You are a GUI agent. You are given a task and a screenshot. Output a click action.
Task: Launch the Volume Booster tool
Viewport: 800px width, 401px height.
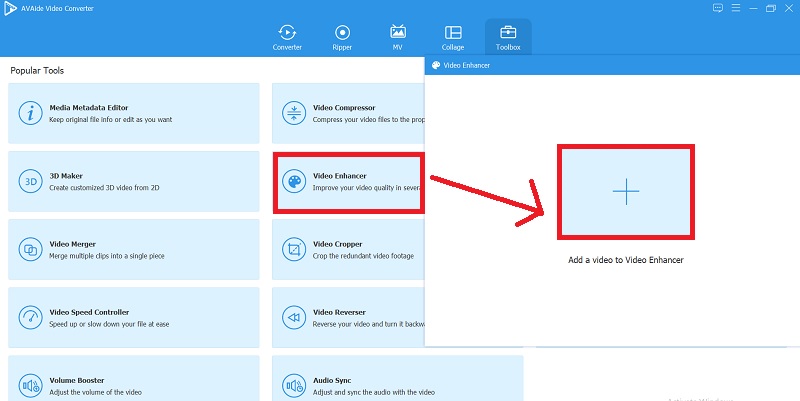pyautogui.click(x=134, y=379)
